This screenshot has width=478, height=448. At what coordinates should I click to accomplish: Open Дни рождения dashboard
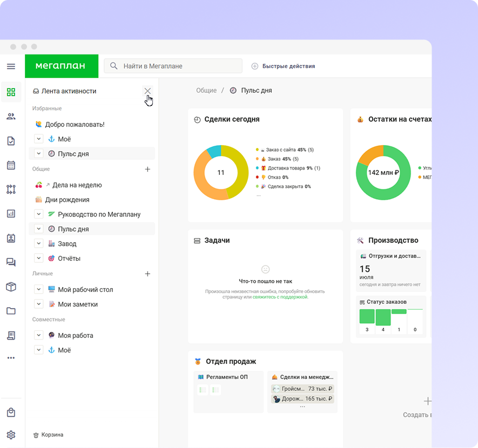coord(63,200)
